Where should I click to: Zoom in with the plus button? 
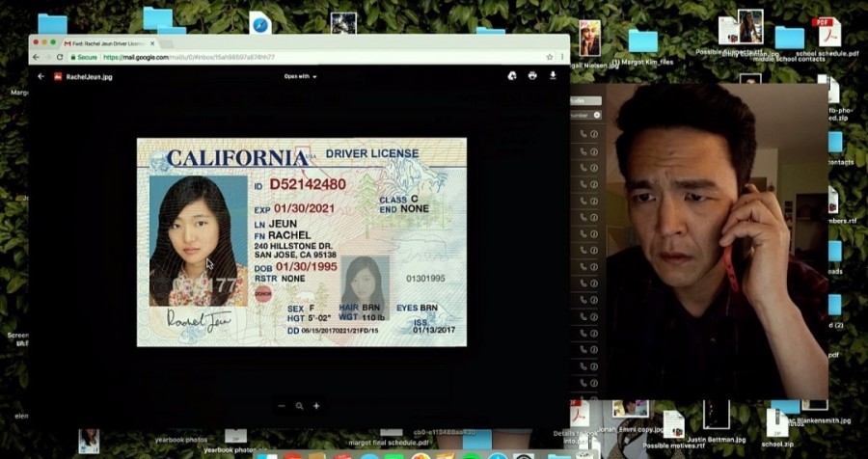[316, 406]
